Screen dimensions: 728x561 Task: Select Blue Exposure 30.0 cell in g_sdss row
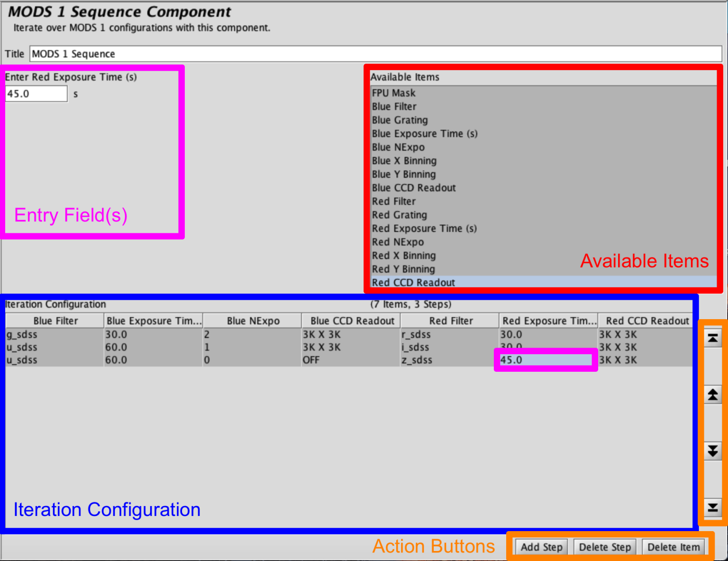click(154, 334)
